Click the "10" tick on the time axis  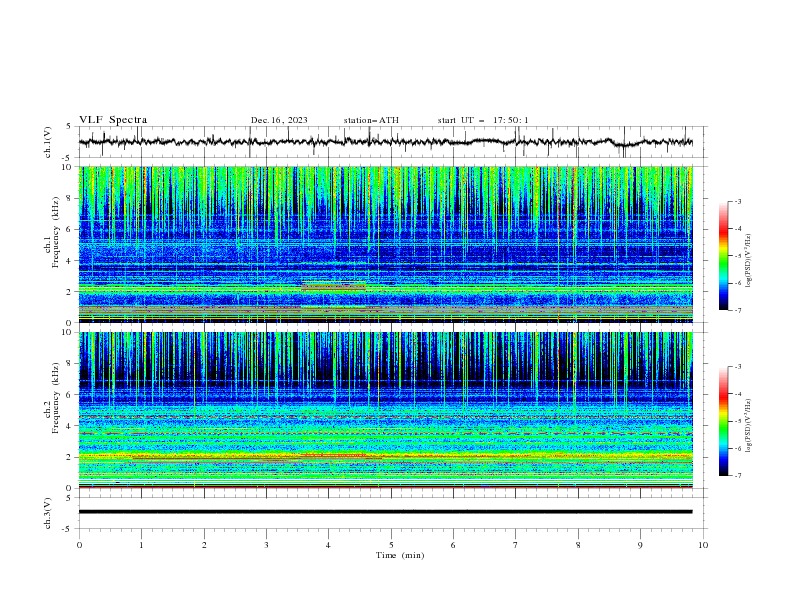[703, 545]
